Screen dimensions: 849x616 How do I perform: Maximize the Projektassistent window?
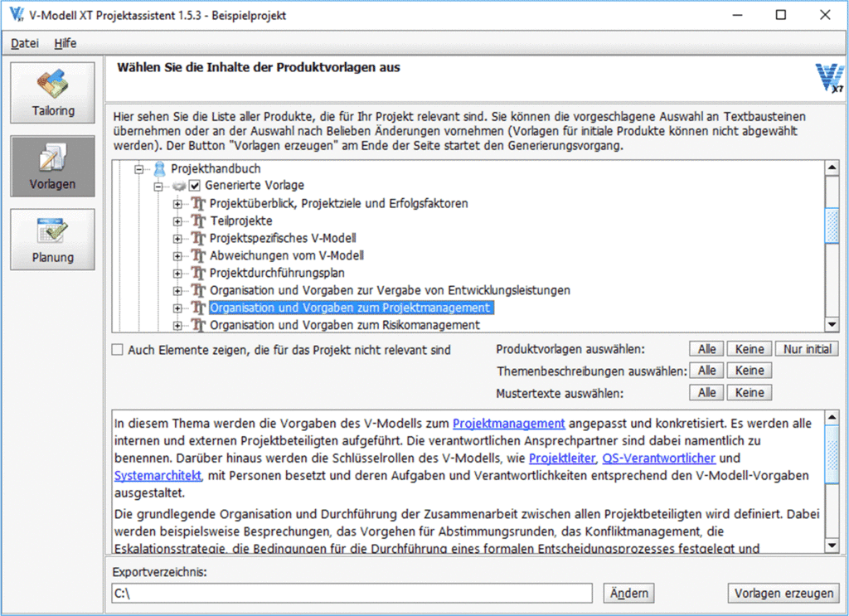pyautogui.click(x=781, y=15)
